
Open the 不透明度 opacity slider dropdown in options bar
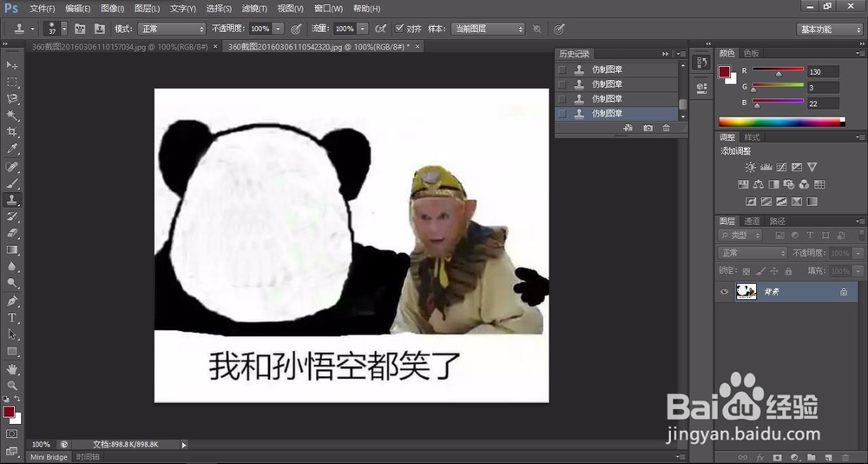279,29
